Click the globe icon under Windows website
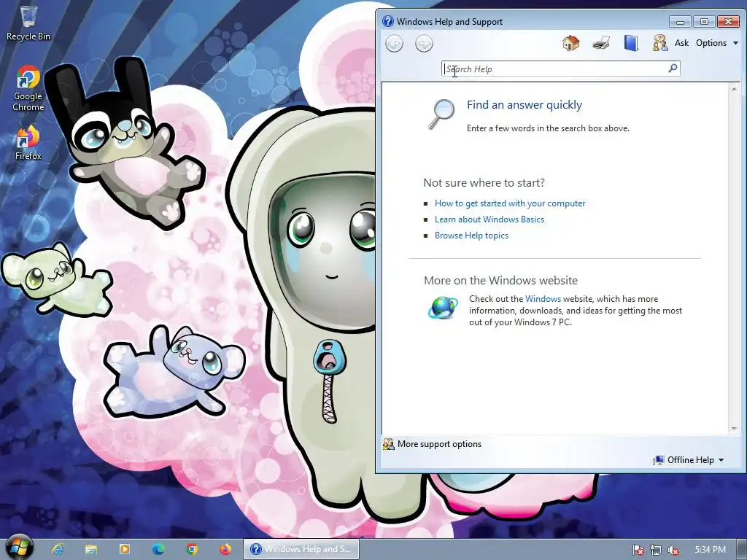 point(443,307)
